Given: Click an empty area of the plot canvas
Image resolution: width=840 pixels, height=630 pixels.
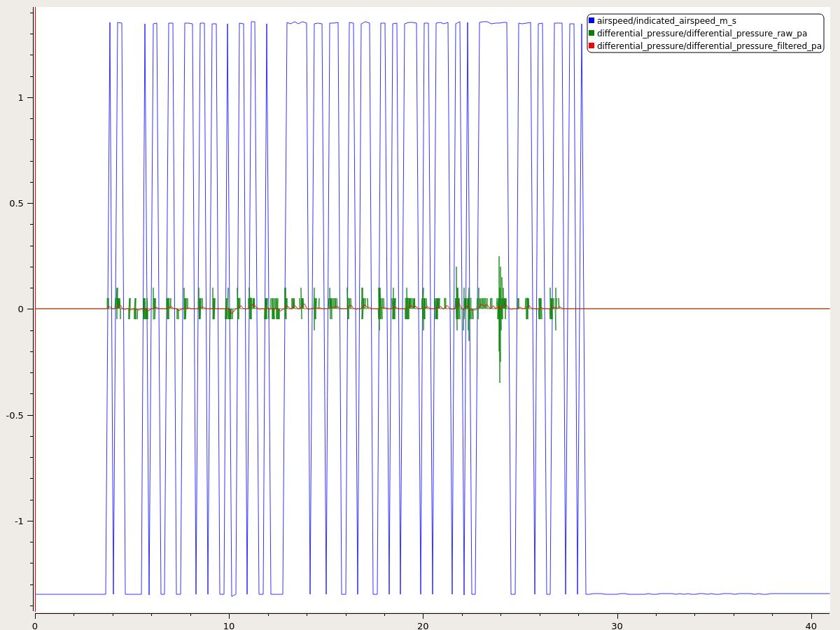Looking at the screenshot, I should [x=700, y=455].
